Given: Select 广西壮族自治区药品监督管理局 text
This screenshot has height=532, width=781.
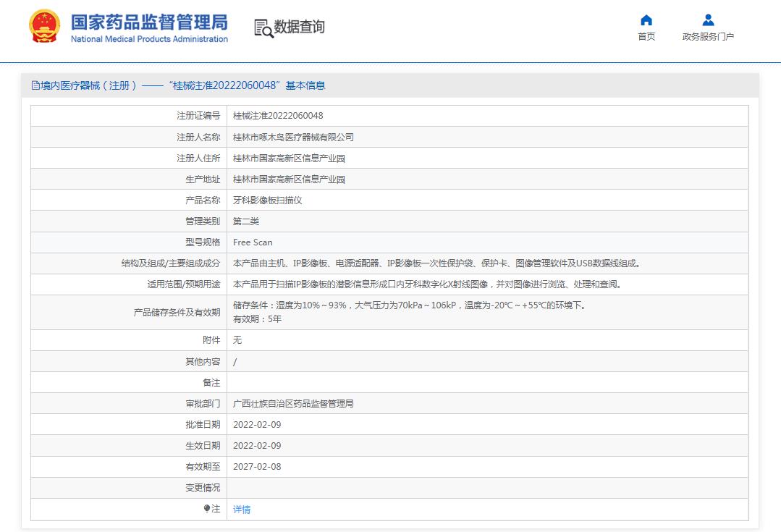Looking at the screenshot, I should [293, 403].
